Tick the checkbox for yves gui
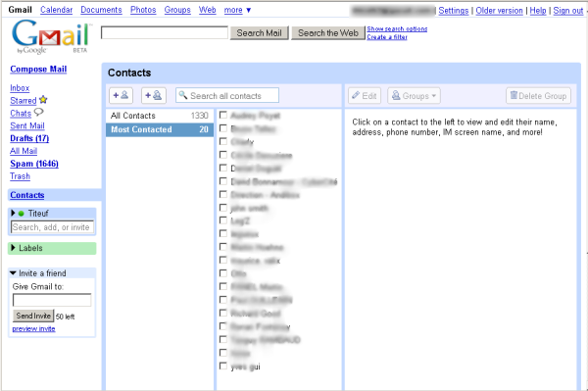 click(223, 366)
